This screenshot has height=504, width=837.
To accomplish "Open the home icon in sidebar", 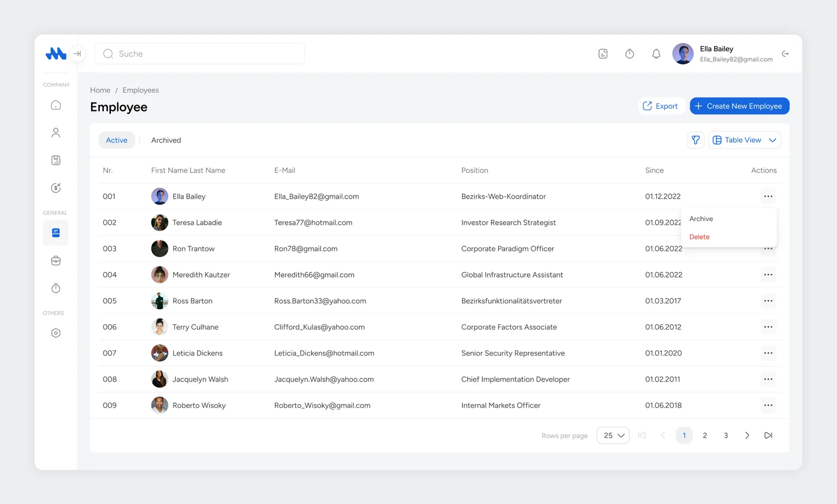I will [x=56, y=105].
